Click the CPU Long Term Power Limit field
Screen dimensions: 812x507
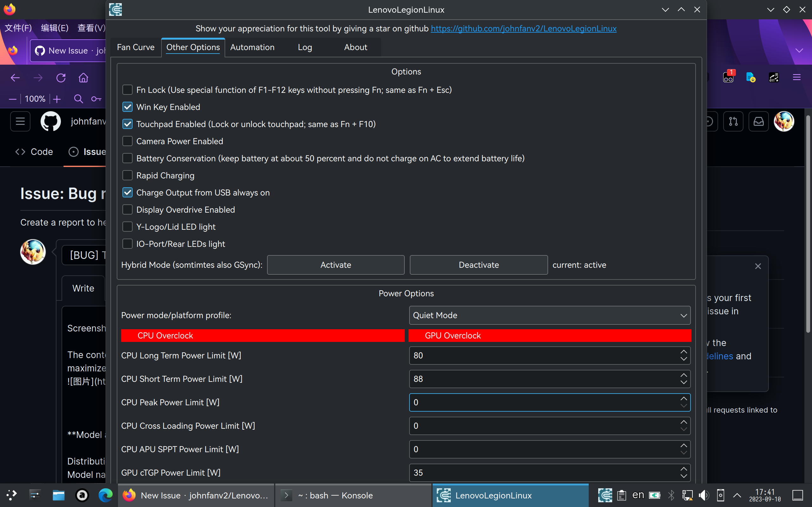click(544, 356)
